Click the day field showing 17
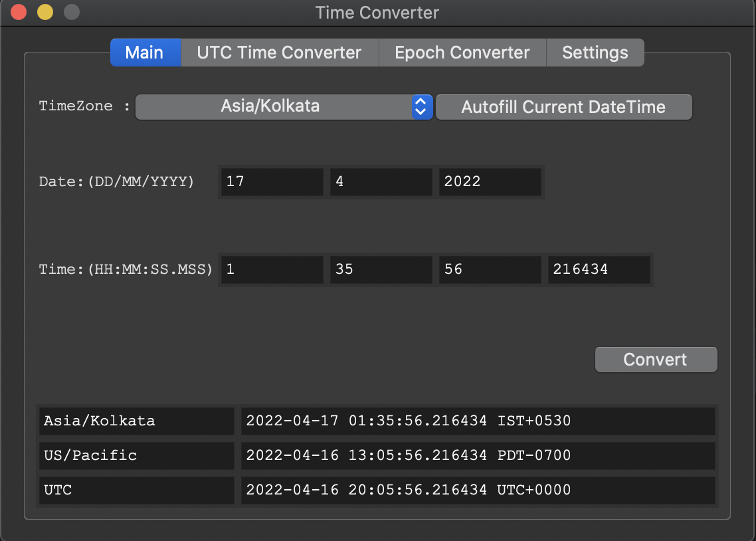The width and height of the screenshot is (756, 541). click(272, 182)
